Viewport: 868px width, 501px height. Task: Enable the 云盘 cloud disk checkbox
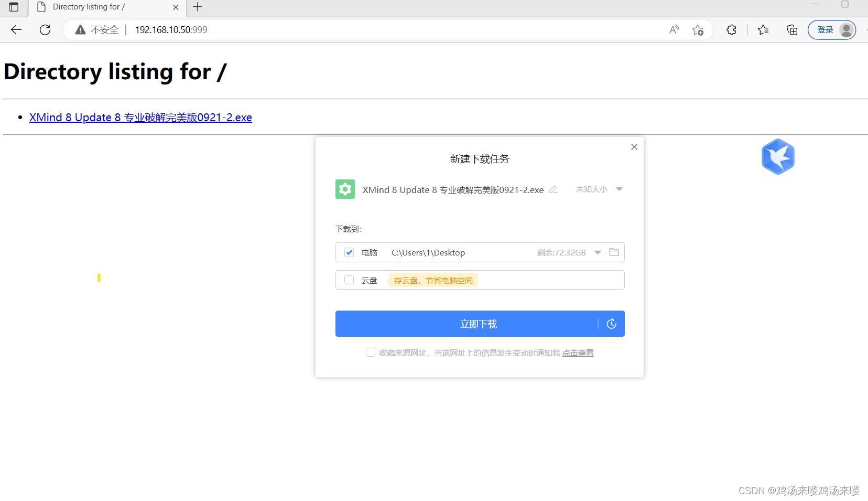[x=349, y=280]
